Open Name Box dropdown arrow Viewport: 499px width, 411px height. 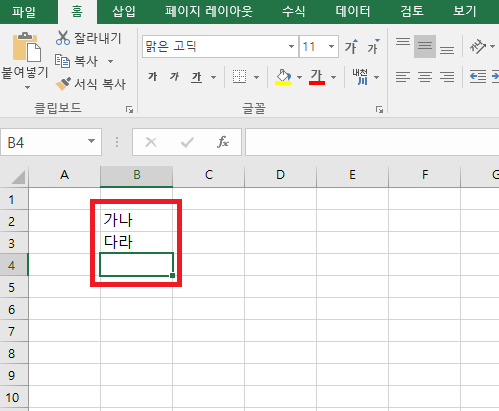91,141
